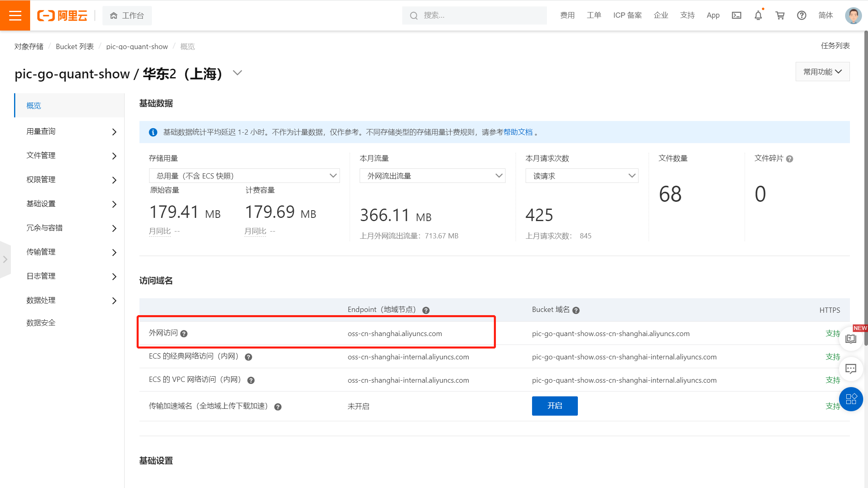Open the notifications bell
The width and height of the screenshot is (868, 488).
(x=758, y=15)
